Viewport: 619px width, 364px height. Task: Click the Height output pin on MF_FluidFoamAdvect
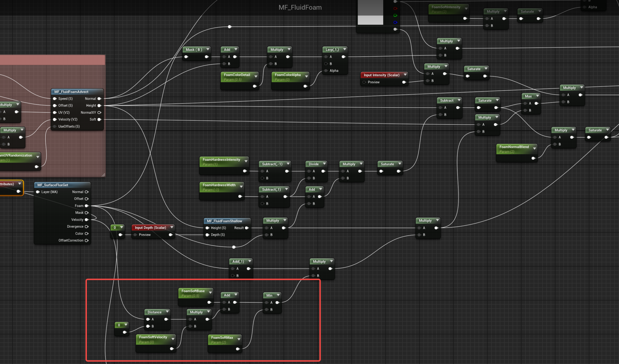(99, 106)
